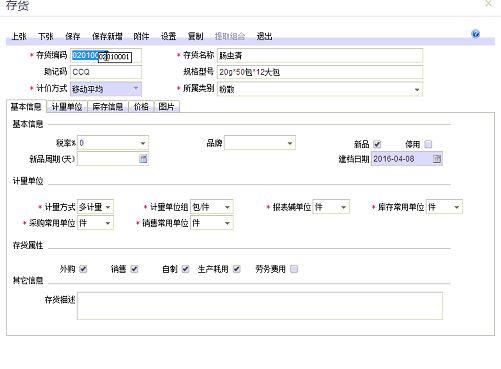
Task: Open 附件 attachments
Action: pos(141,36)
